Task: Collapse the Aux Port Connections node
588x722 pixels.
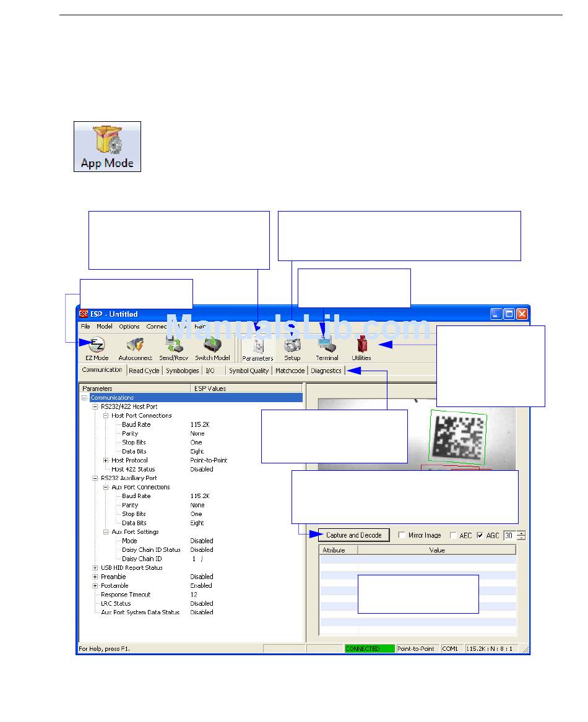Action: click(105, 487)
